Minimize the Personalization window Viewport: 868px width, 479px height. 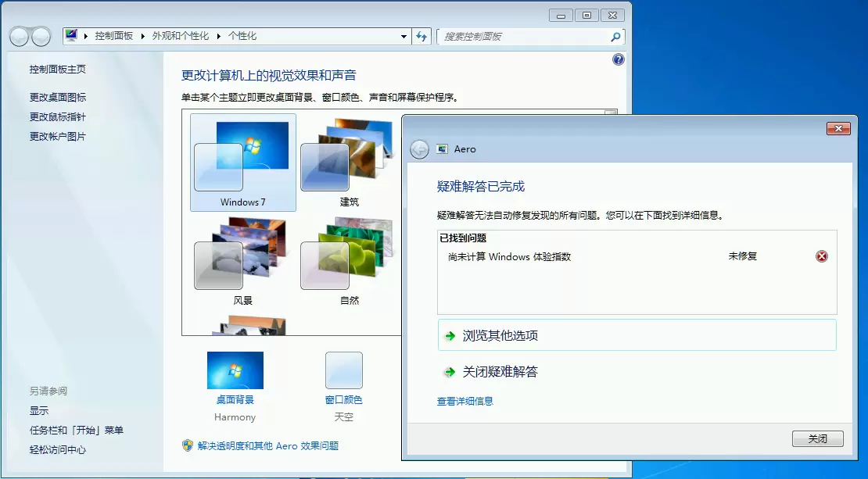[561, 16]
